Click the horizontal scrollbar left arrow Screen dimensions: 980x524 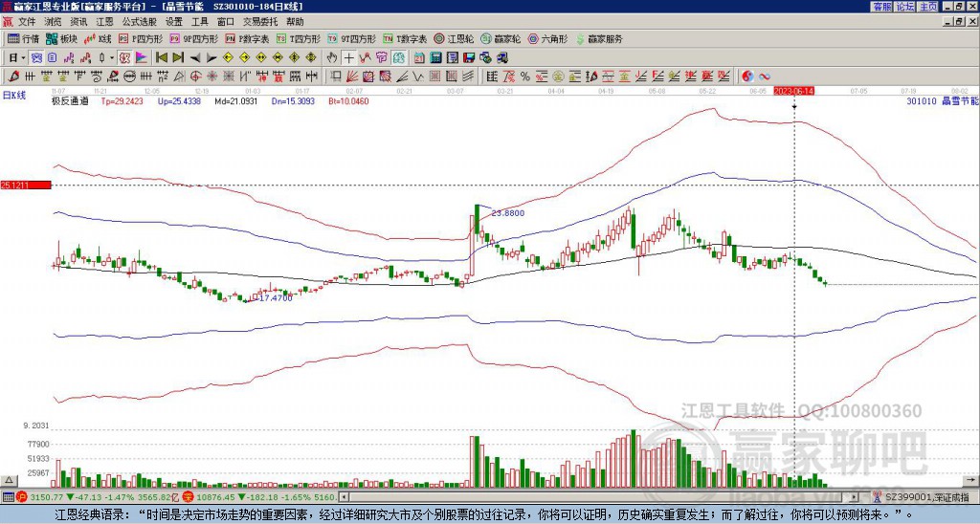(x=344, y=497)
